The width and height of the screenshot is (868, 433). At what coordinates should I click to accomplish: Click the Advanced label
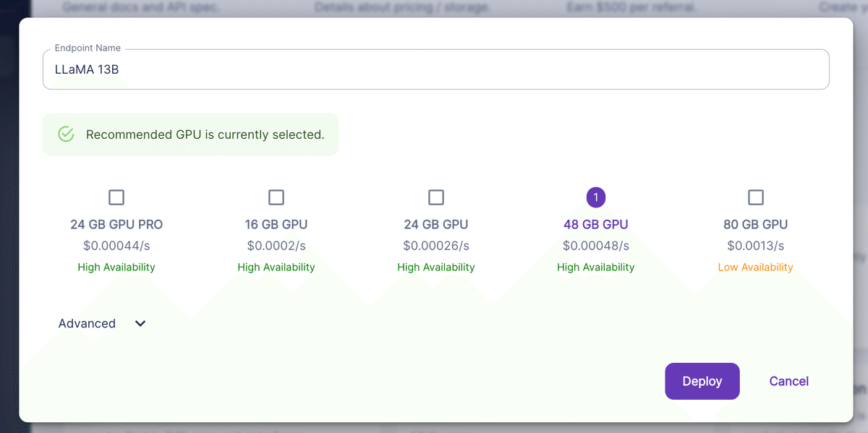87,324
